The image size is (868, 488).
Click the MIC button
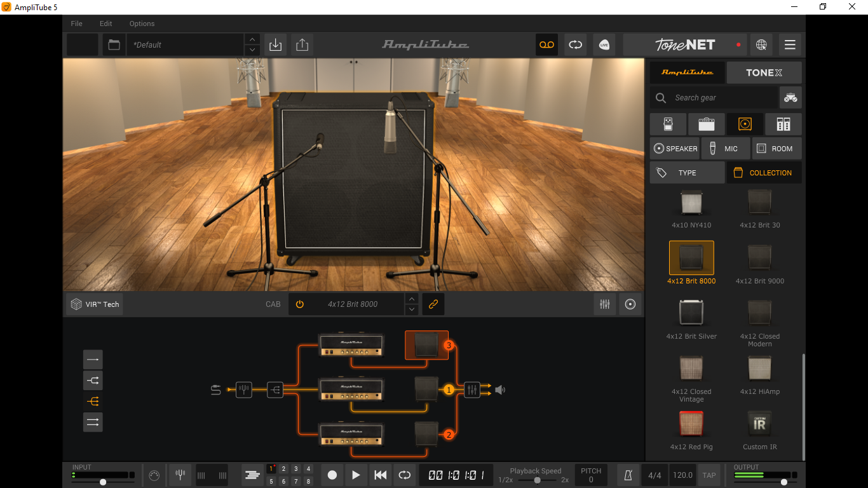pyautogui.click(x=726, y=149)
